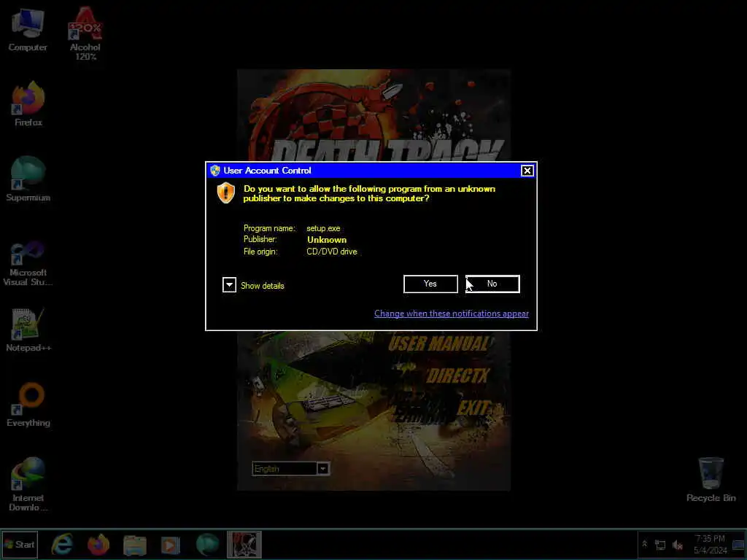Click the network tray icon

pos(660,545)
